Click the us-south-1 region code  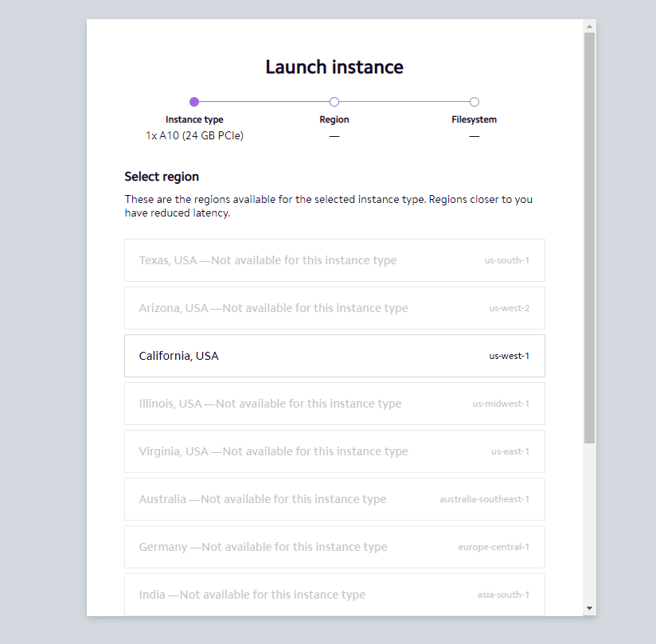506,260
